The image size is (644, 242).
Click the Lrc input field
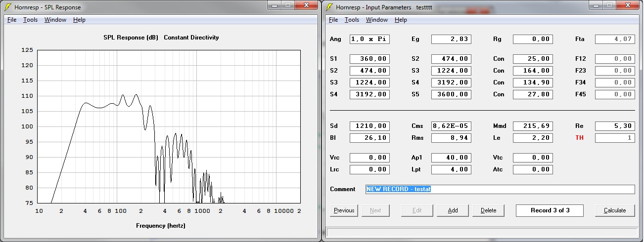point(369,169)
